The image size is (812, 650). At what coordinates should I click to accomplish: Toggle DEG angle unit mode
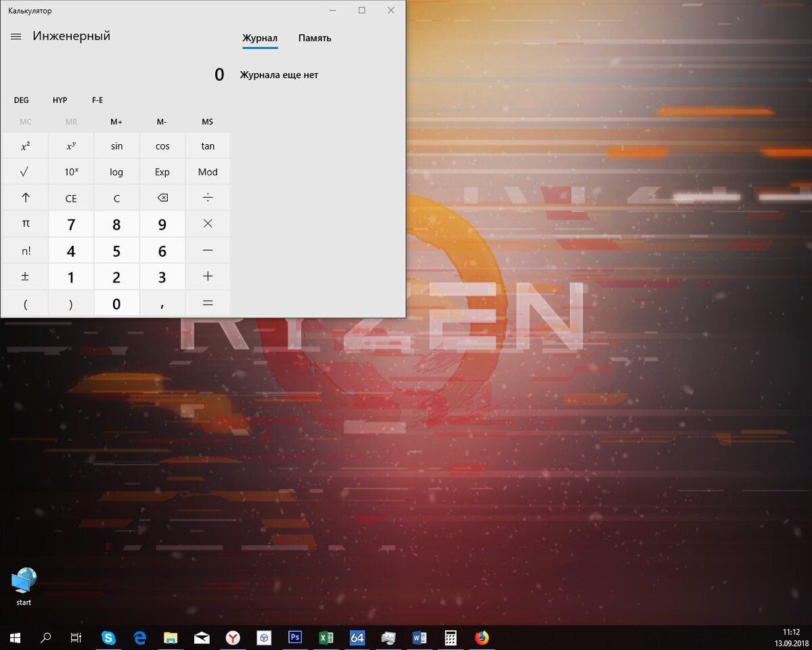[22, 100]
